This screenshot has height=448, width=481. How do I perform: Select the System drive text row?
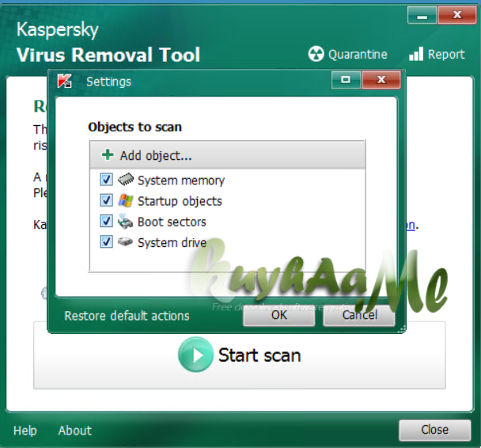tap(172, 243)
